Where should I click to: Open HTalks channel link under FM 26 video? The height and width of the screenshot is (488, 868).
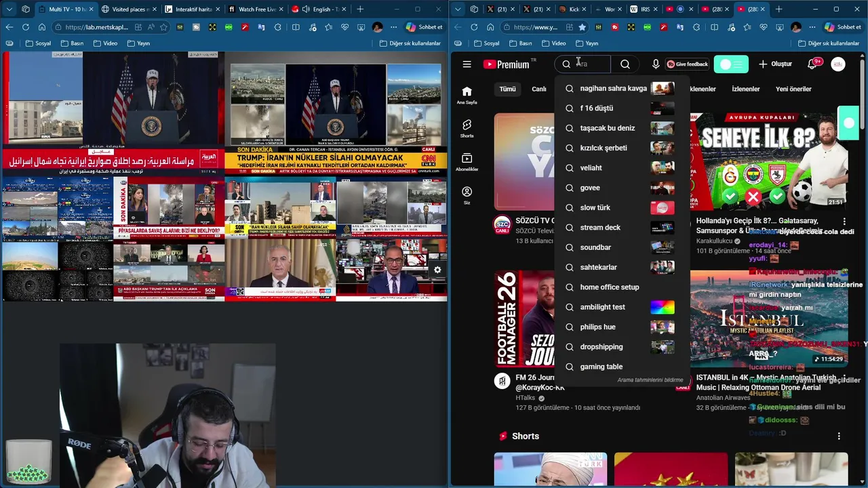(525, 398)
